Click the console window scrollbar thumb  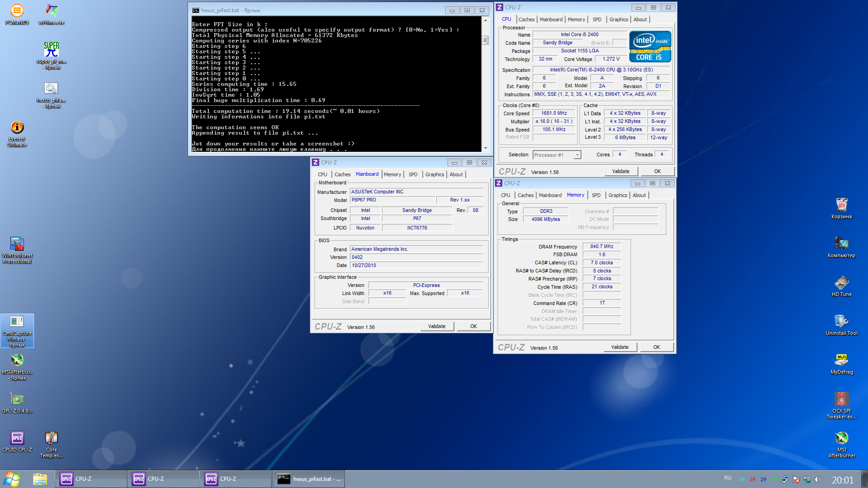click(x=485, y=40)
